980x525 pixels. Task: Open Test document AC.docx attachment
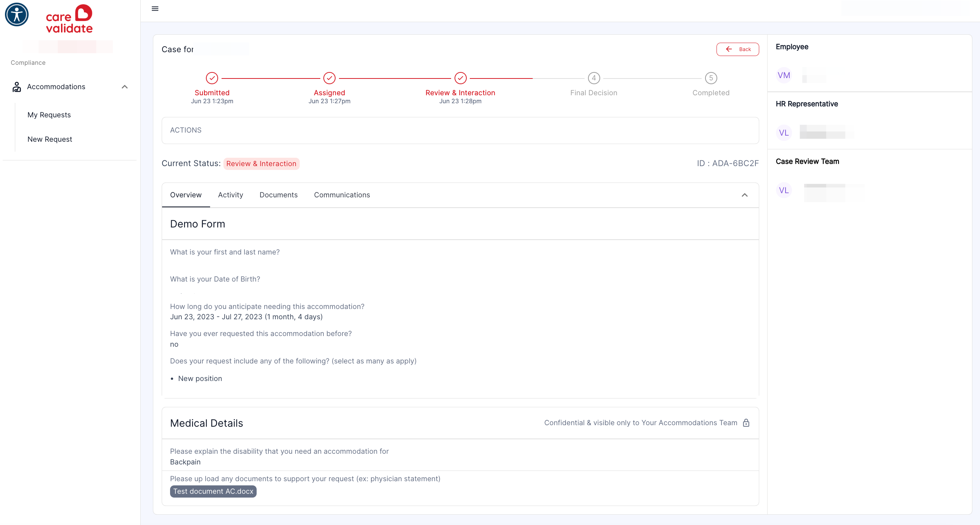tap(213, 491)
